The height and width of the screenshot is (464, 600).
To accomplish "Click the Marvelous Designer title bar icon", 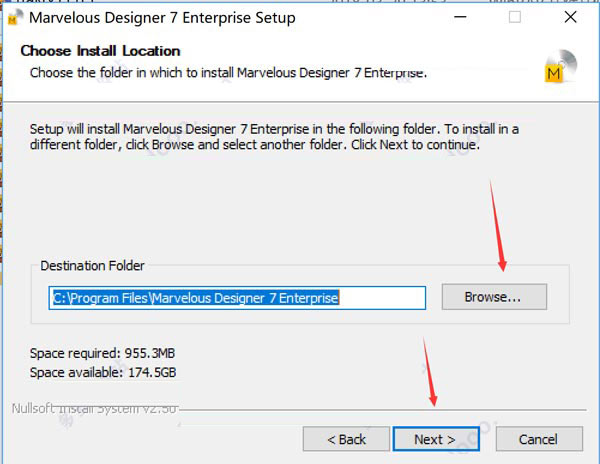I will point(15,17).
